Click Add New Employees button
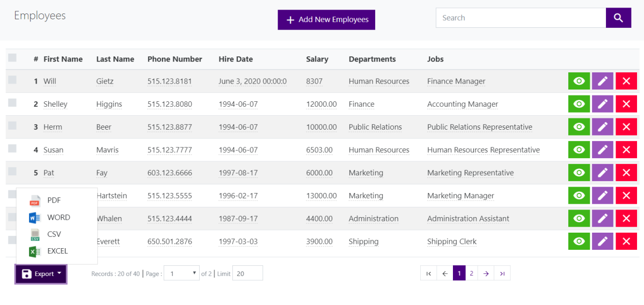Image resolution: width=644 pixels, height=305 pixels. [x=326, y=20]
